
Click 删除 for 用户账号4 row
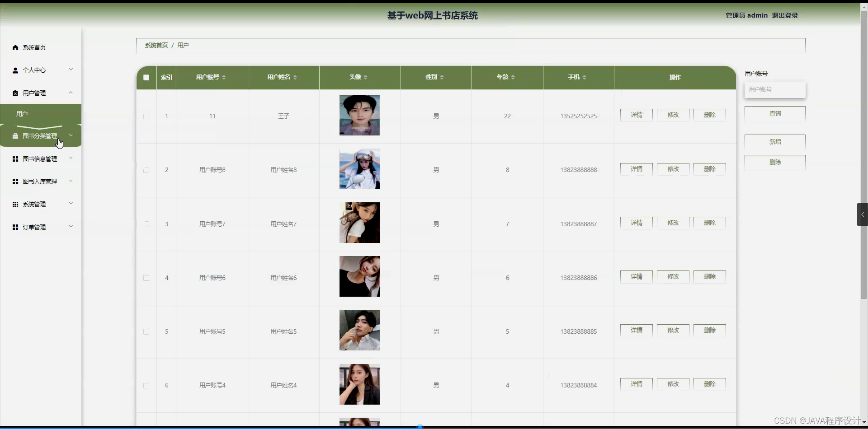point(710,384)
